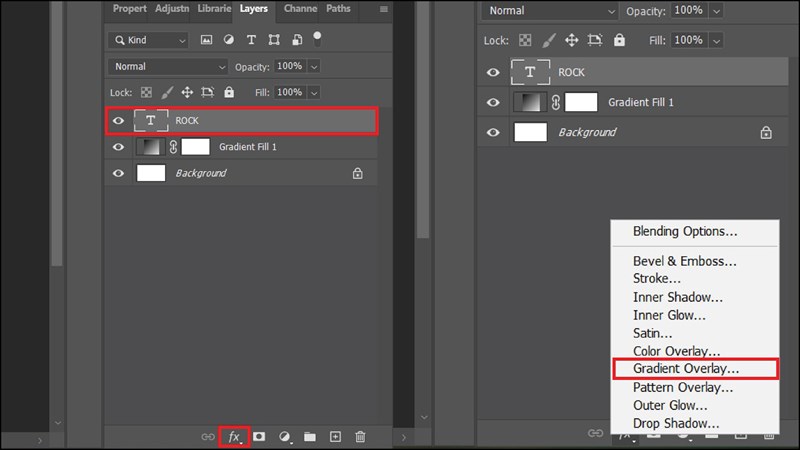Filter for pixel layers in left panel

(206, 40)
